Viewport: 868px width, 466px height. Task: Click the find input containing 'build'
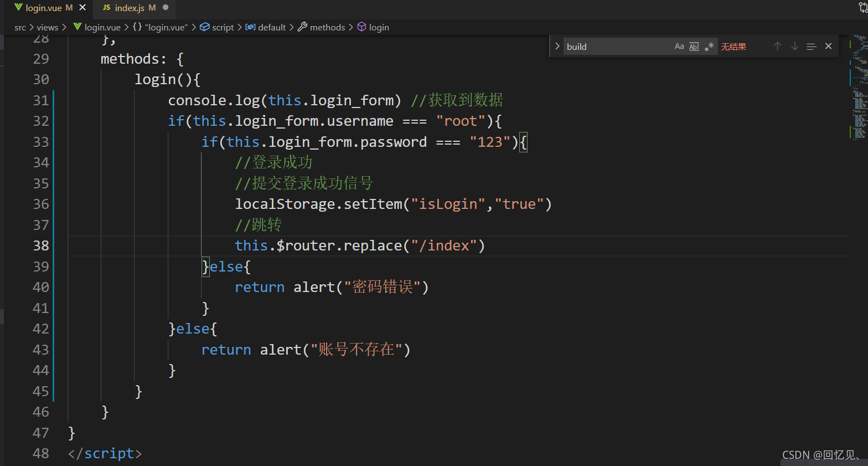(x=617, y=47)
